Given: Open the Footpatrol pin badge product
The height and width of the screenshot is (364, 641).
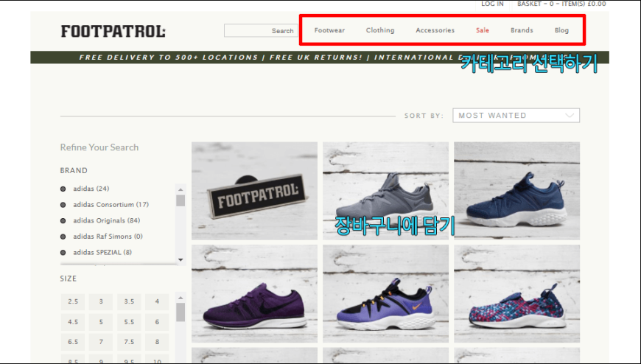Looking at the screenshot, I should [x=254, y=191].
